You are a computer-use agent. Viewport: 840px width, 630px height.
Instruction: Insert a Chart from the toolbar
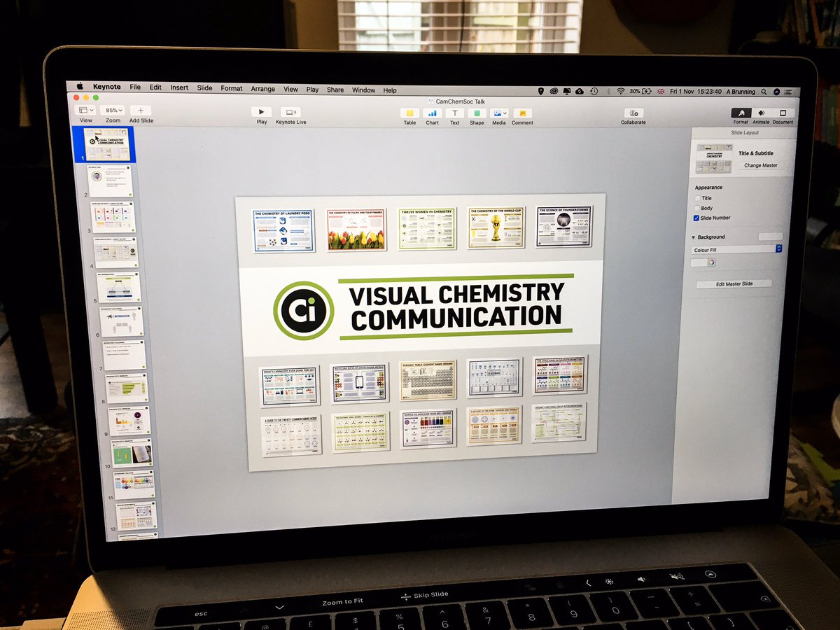[432, 113]
